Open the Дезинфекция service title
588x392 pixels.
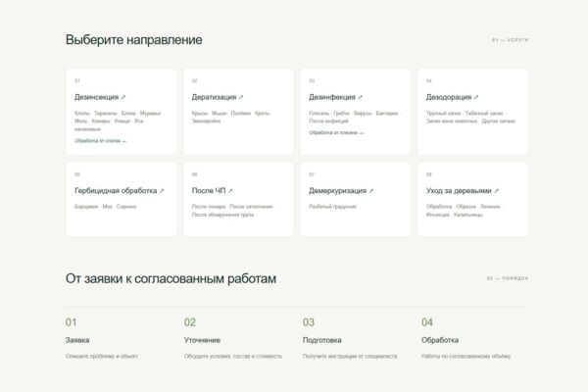click(332, 97)
